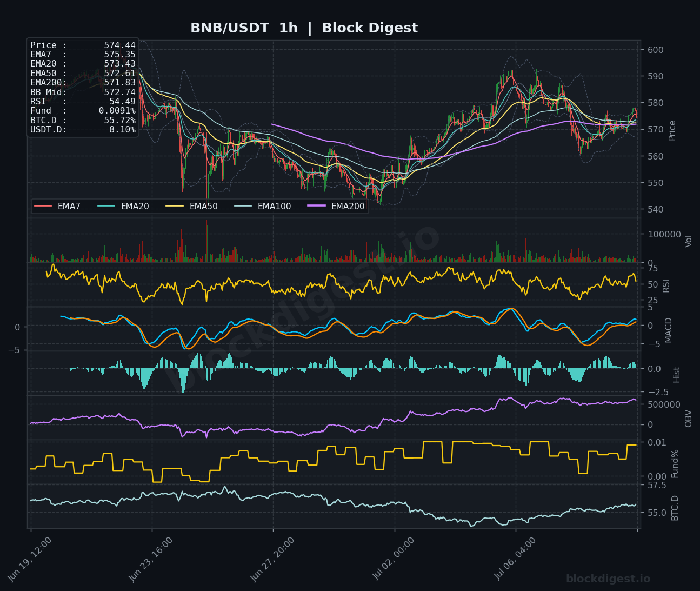Click the EMA100 legend entry
This screenshot has width=700, height=591.
coord(263,206)
